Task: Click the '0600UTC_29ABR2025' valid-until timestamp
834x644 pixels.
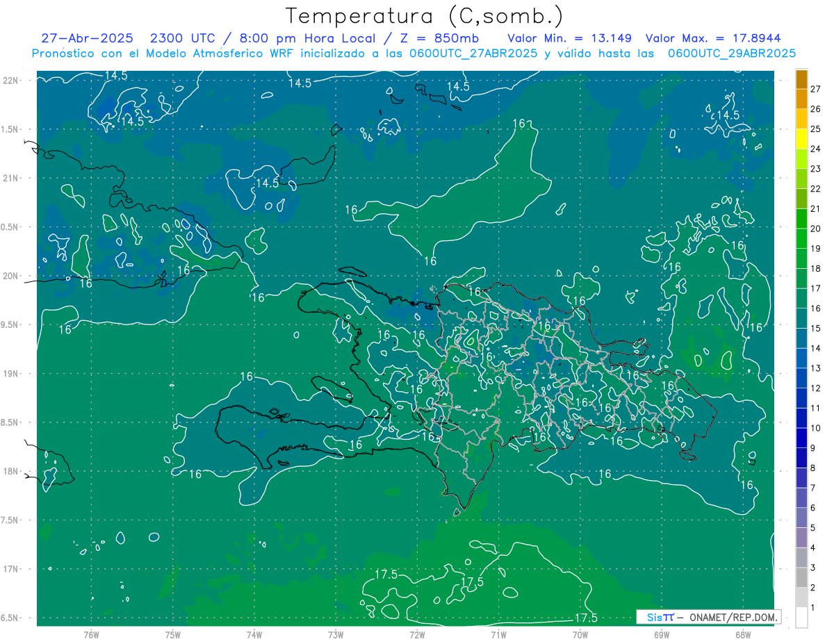Action: point(731,53)
